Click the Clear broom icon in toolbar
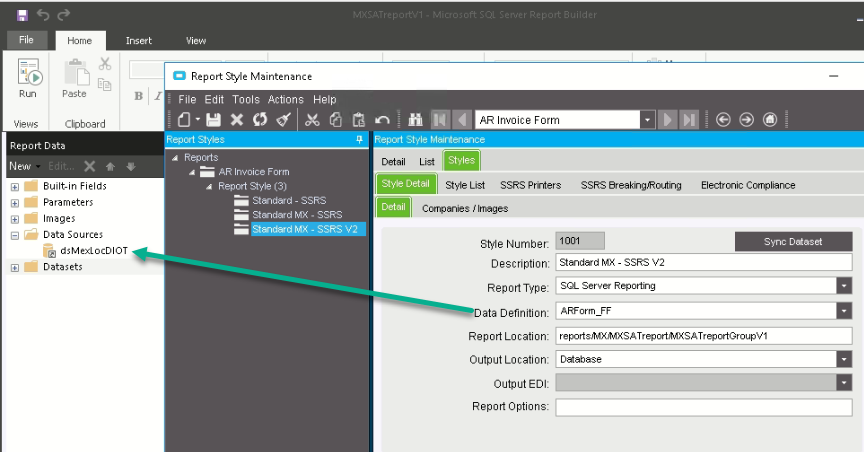This screenshot has width=864, height=452. [x=283, y=120]
